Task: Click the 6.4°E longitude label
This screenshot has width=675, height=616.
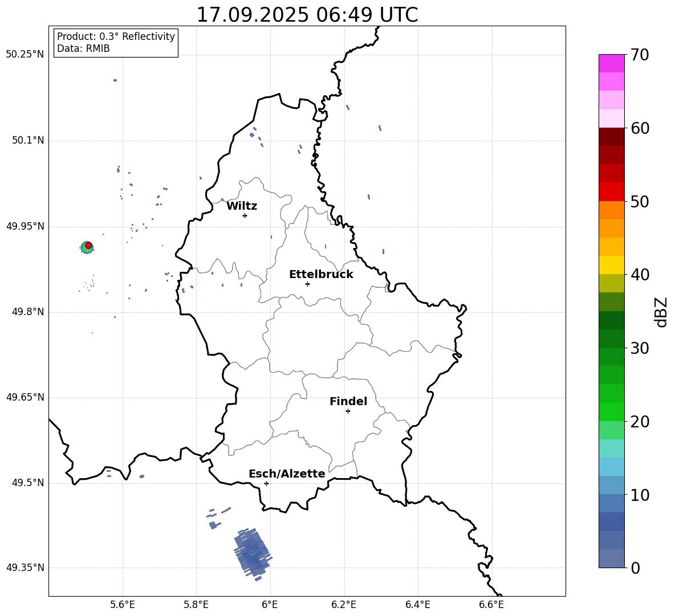Action: (x=417, y=605)
